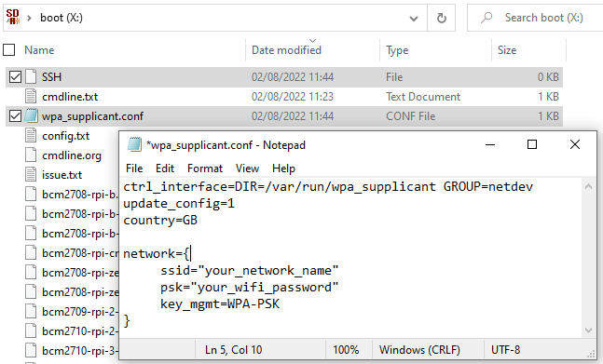Screen dimensions: 603x364
Task: Open the View menu in Notepad
Action: [x=247, y=169]
